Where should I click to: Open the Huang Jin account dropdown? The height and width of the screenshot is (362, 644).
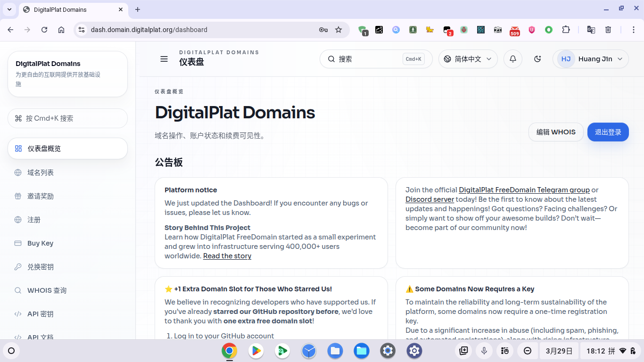pyautogui.click(x=590, y=59)
